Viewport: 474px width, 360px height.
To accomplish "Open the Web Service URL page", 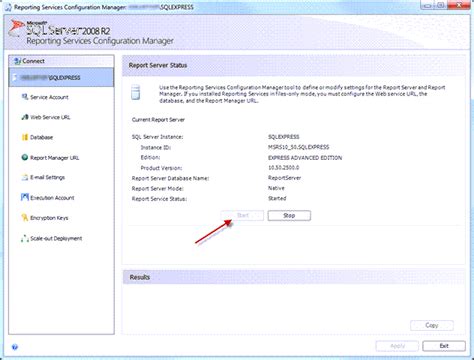I will pyautogui.click(x=50, y=117).
